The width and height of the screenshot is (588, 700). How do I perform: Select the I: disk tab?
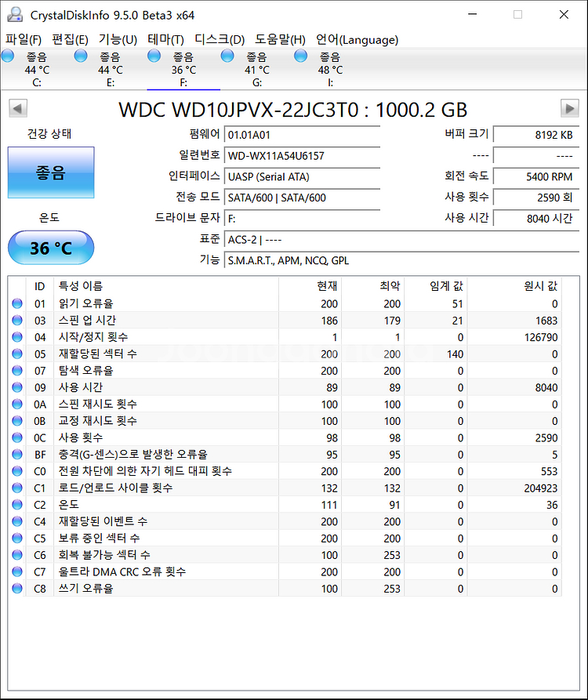330,69
